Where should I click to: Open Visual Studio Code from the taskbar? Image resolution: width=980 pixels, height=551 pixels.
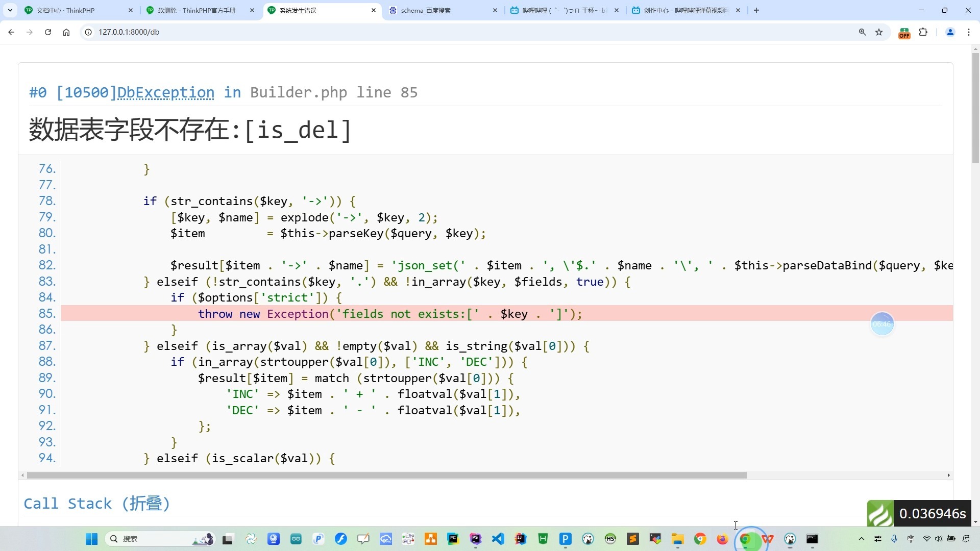[x=498, y=539]
